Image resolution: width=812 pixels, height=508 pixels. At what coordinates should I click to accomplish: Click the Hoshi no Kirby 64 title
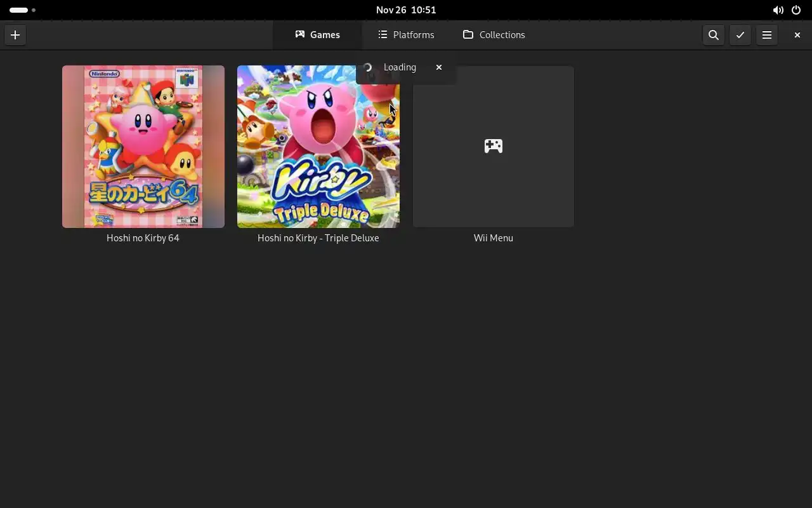(143, 238)
